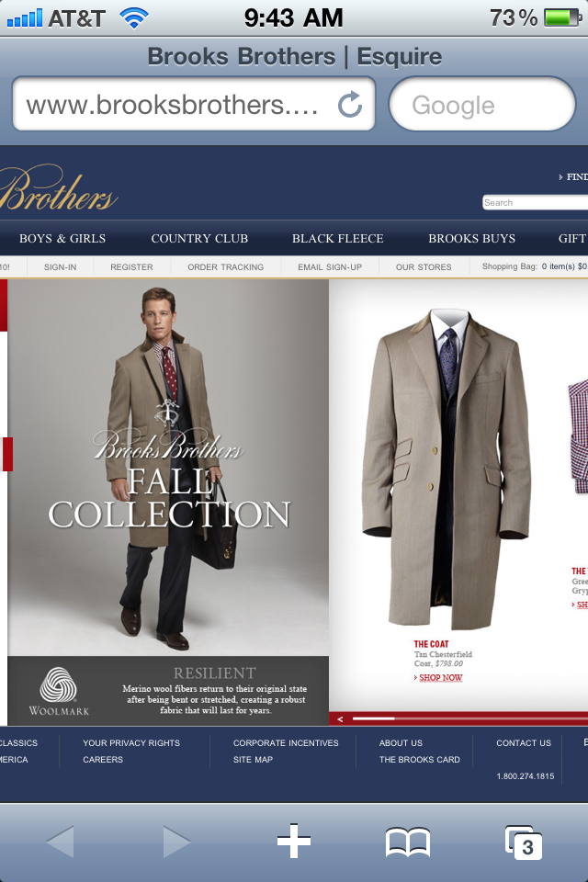Screen dimensions: 588x882
Task: Tap the Safari forward arrow
Action: [x=176, y=842]
